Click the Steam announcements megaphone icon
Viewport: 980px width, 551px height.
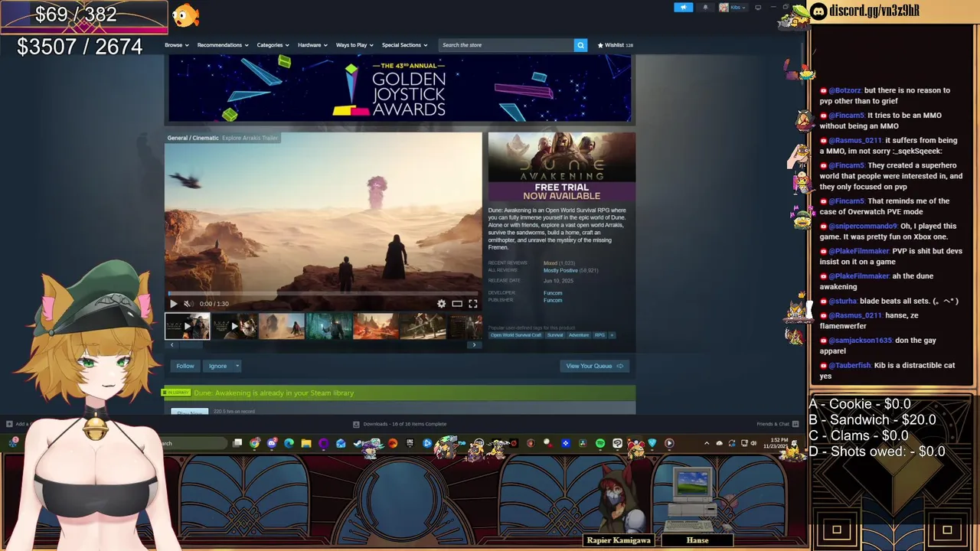point(683,8)
